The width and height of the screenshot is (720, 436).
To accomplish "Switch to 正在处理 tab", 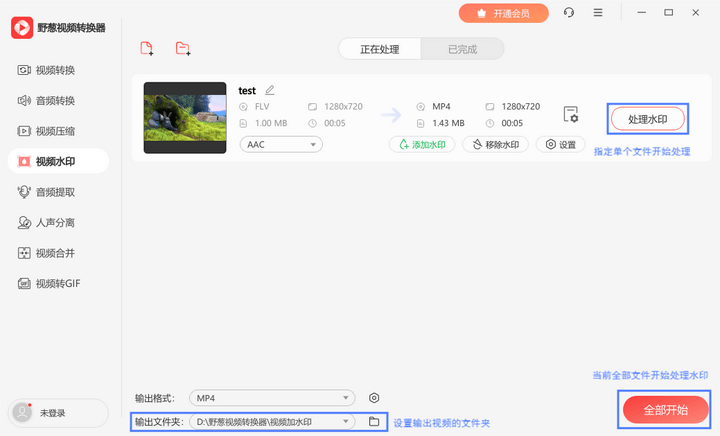I will pyautogui.click(x=380, y=49).
